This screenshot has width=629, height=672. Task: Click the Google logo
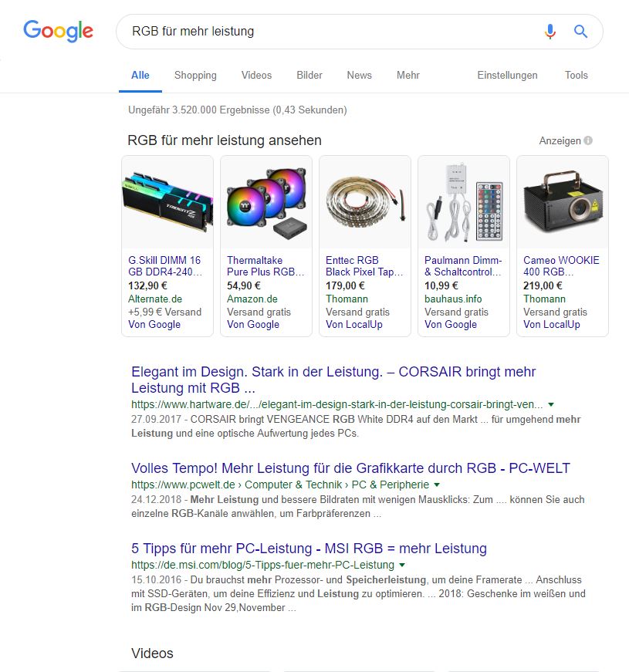pyautogui.click(x=58, y=31)
